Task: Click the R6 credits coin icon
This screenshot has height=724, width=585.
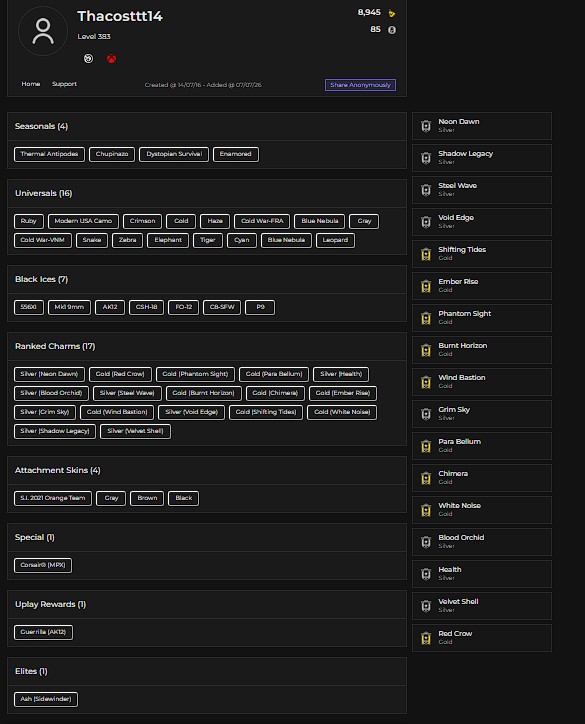Action: 392,30
